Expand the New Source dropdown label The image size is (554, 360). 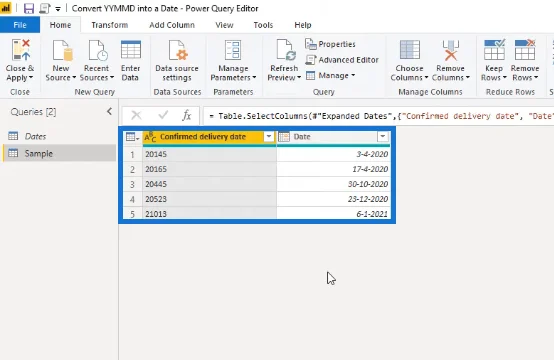click(x=60, y=77)
